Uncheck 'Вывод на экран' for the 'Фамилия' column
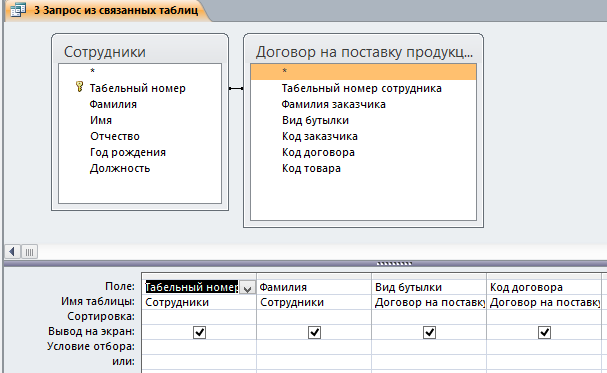The image size is (607, 373). [314, 332]
